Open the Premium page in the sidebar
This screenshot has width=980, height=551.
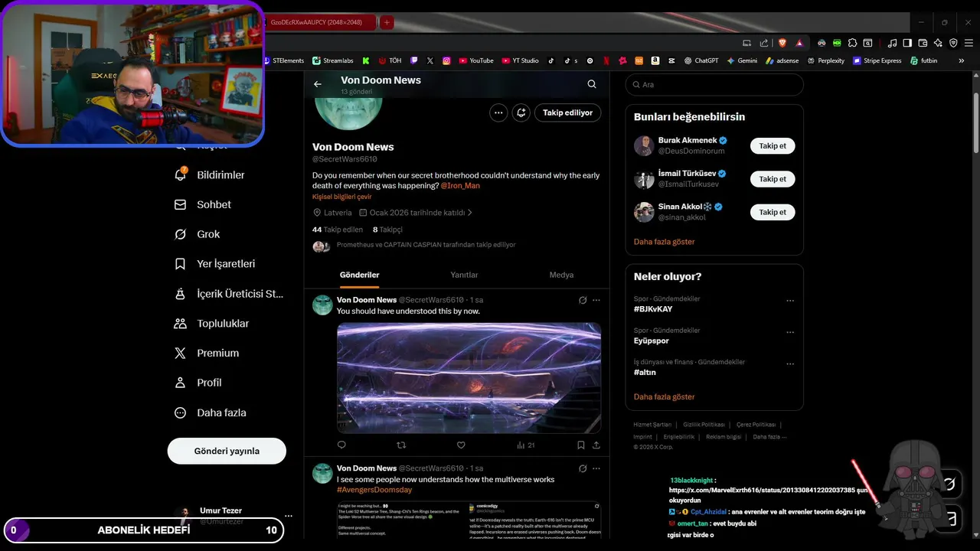(207, 353)
